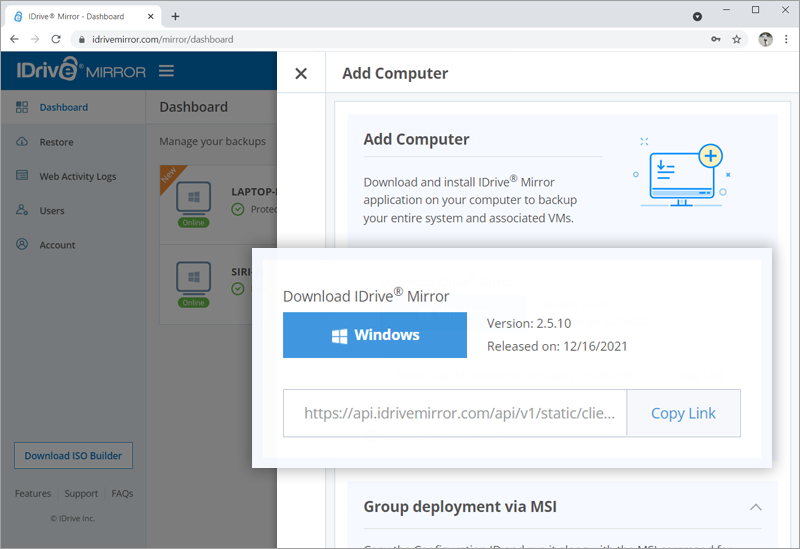
Task: Open the FAQs link
Action: click(x=122, y=493)
